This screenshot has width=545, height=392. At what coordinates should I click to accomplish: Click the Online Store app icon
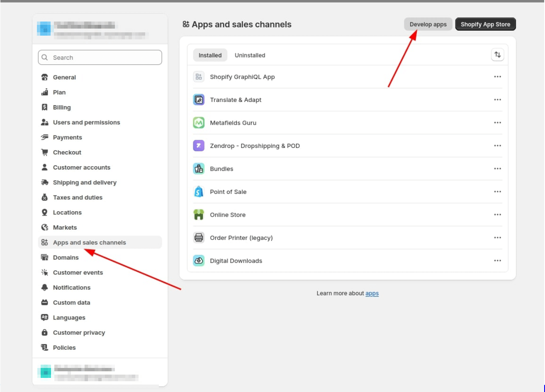199,215
